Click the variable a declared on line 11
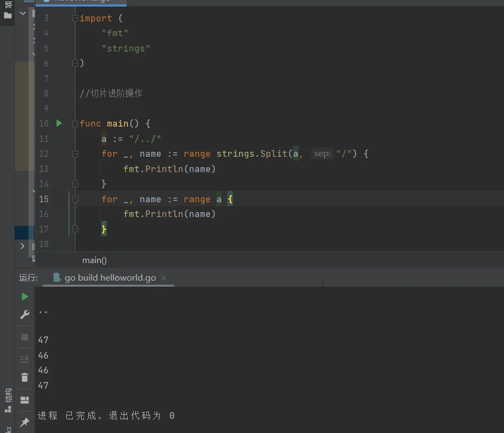This screenshot has width=504, height=433. (104, 139)
